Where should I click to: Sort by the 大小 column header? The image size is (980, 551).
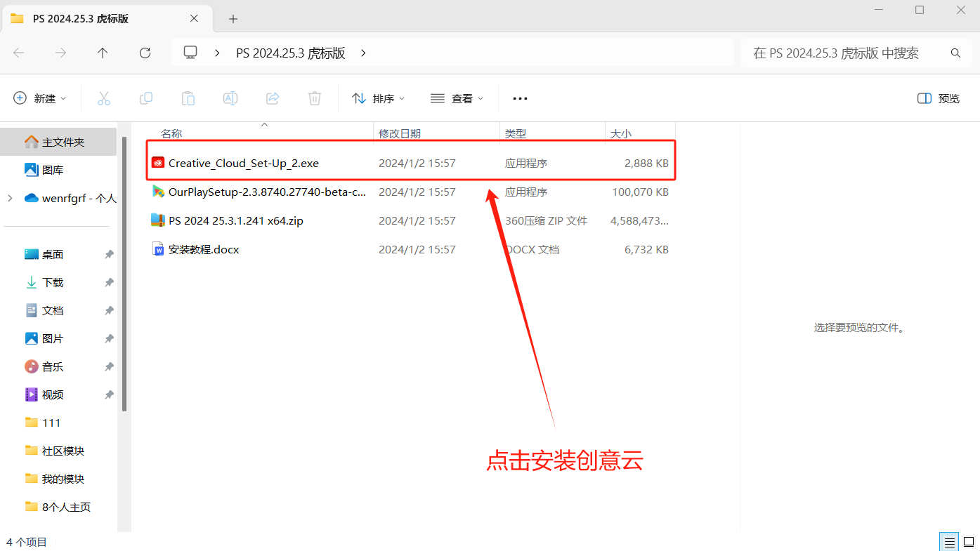[x=621, y=133]
